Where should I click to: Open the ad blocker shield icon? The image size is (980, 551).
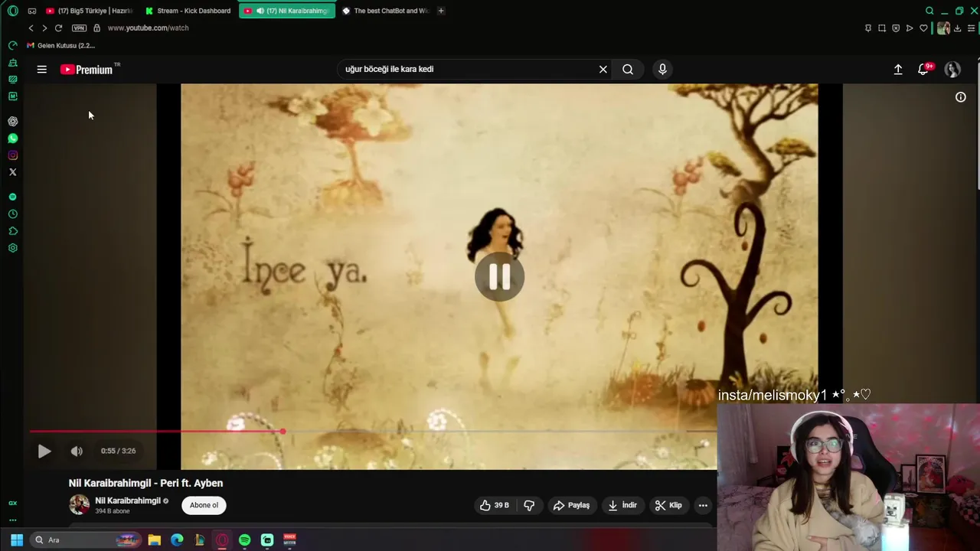click(x=896, y=28)
